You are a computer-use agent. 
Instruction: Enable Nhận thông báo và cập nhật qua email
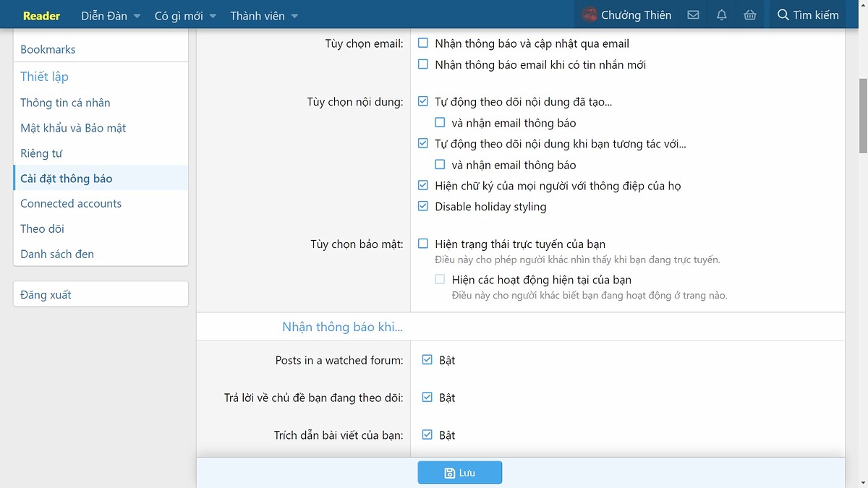pos(423,43)
